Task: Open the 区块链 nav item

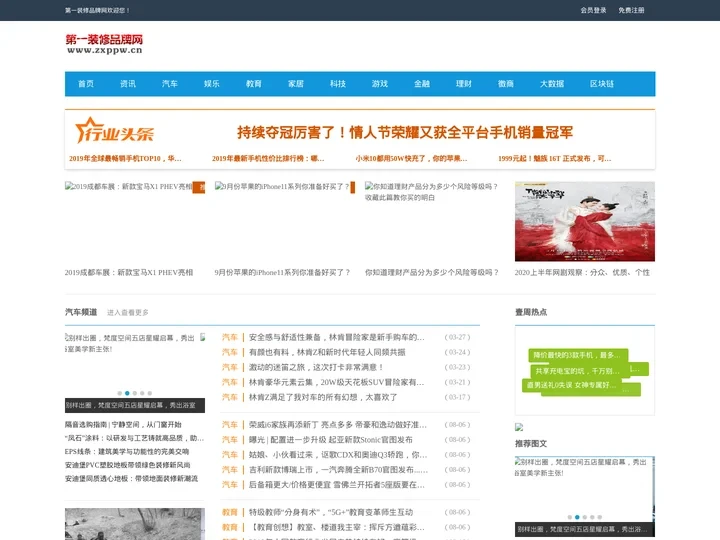Action: click(602, 84)
